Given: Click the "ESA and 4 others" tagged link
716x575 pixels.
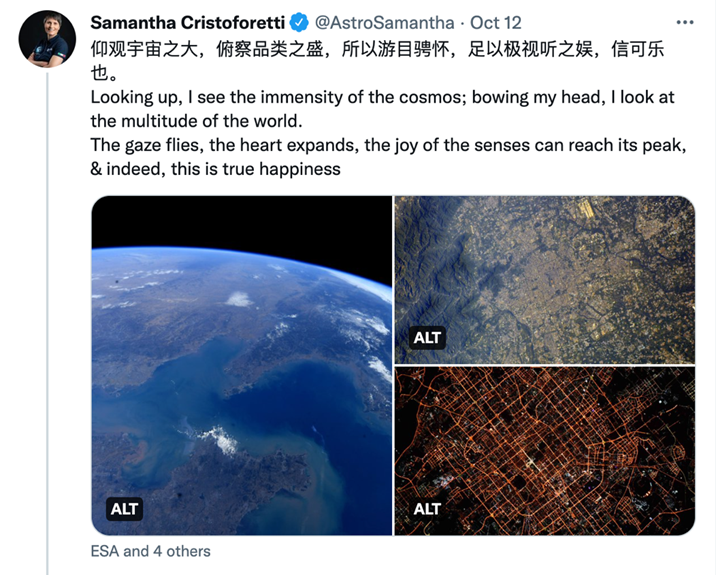Looking at the screenshot, I should (151, 551).
